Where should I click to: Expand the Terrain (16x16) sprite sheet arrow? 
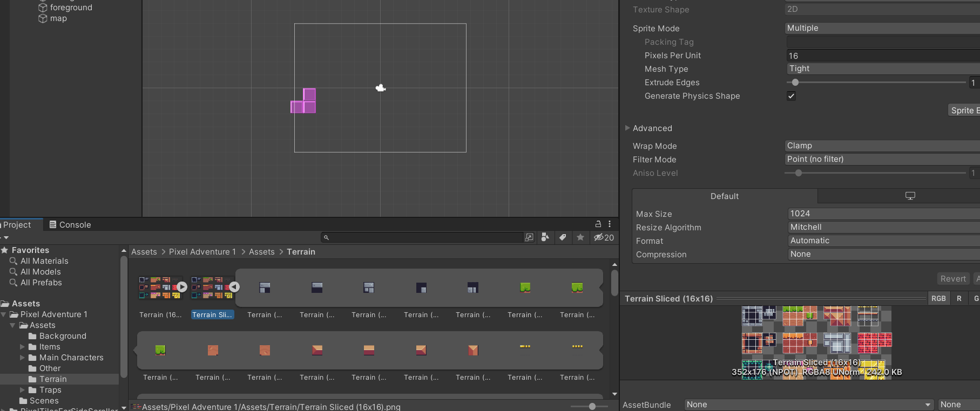[183, 287]
